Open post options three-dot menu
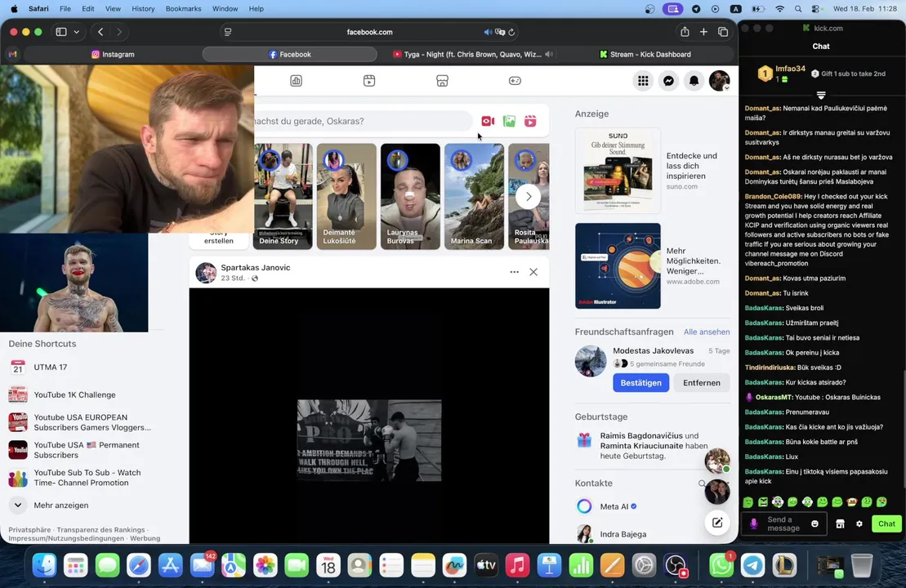906x588 pixels. (514, 272)
